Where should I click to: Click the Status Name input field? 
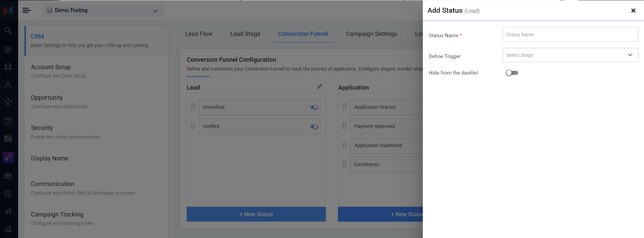point(570,35)
